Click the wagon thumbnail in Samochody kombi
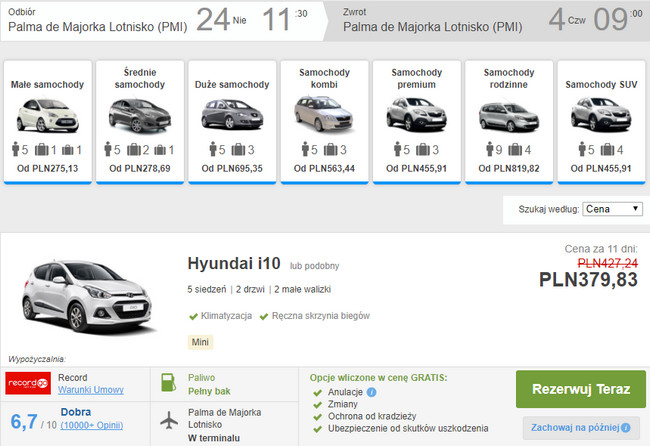This screenshot has height=446, width=650. [x=324, y=114]
